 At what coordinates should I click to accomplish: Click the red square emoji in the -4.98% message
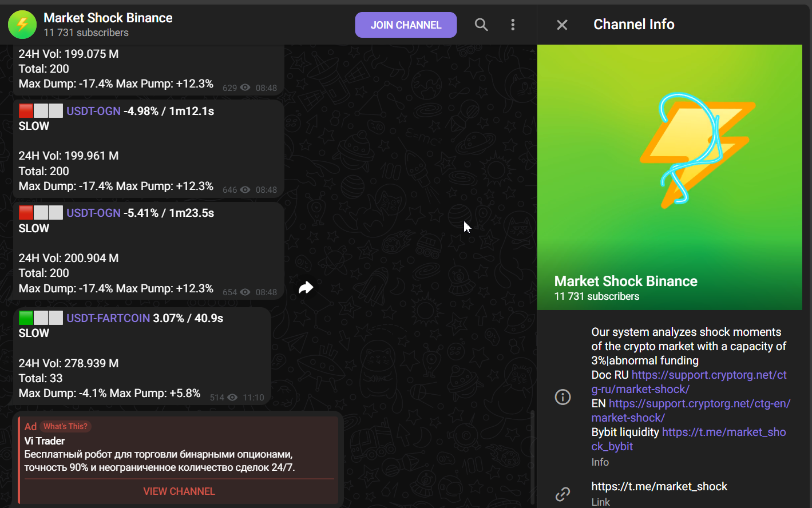pos(26,111)
